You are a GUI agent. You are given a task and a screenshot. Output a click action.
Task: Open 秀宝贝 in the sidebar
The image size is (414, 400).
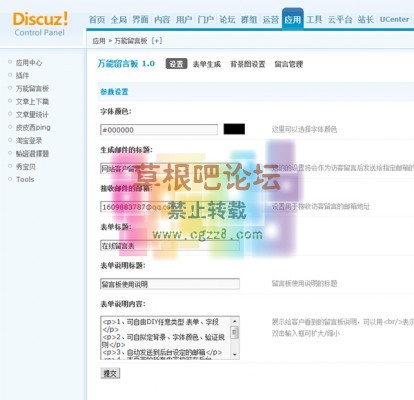point(26,166)
